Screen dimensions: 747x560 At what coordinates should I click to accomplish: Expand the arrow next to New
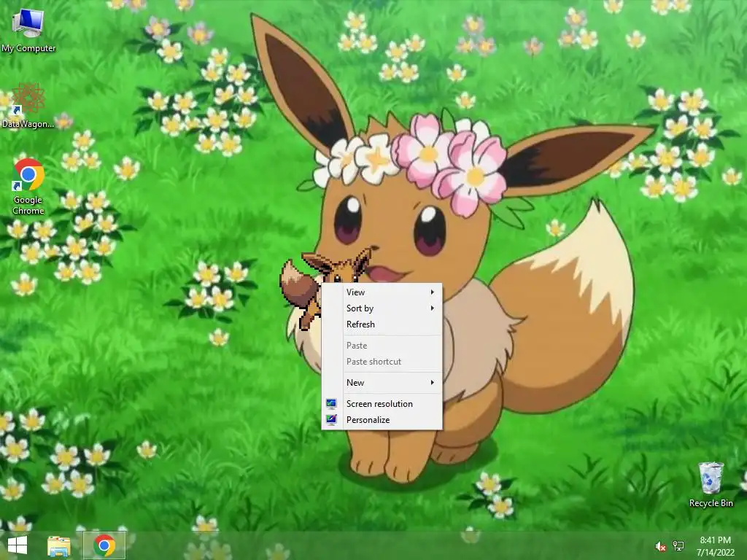pos(432,383)
